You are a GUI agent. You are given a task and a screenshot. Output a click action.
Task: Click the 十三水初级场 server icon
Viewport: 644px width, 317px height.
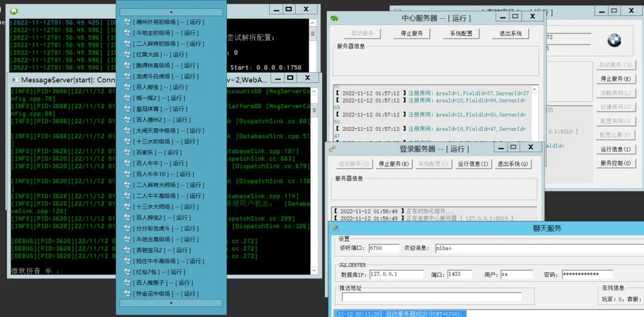pyautogui.click(x=127, y=142)
